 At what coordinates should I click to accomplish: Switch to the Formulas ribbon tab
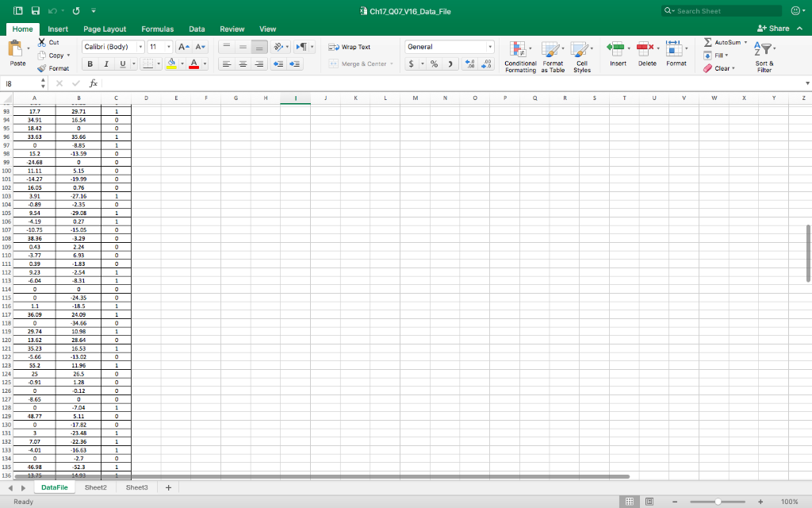pyautogui.click(x=157, y=29)
